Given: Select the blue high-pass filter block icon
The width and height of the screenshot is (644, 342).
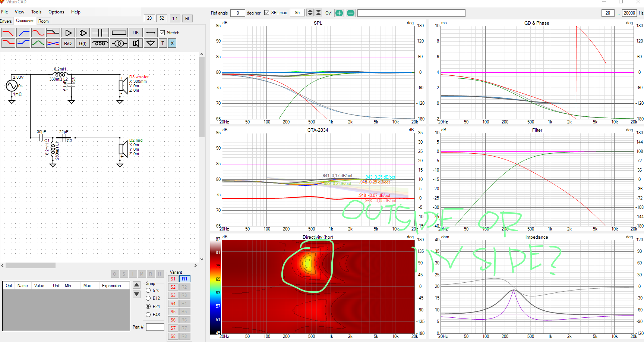Looking at the screenshot, I should pyautogui.click(x=23, y=33).
